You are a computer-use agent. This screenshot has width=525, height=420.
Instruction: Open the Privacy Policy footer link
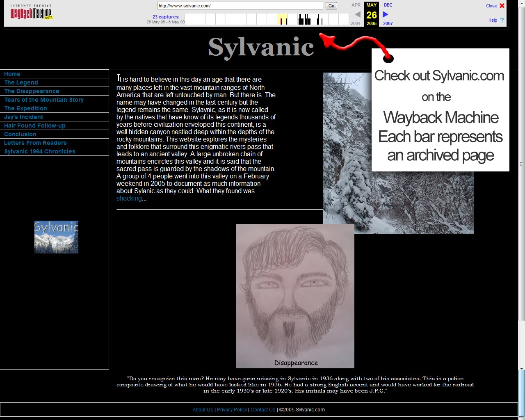(x=232, y=410)
